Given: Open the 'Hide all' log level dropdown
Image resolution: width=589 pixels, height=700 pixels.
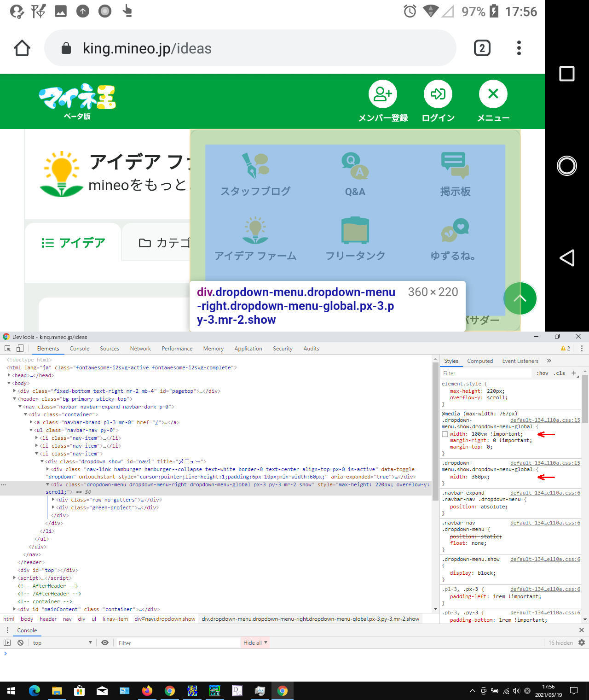Looking at the screenshot, I should point(255,643).
